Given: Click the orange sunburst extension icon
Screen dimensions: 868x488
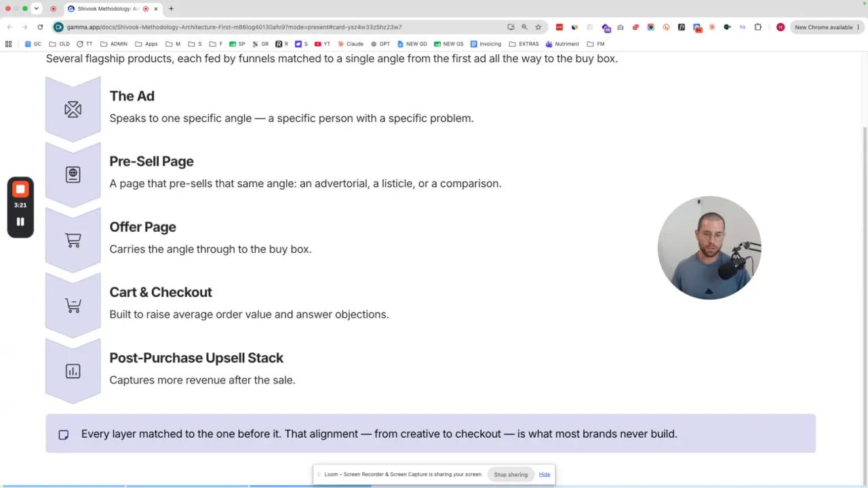Looking at the screenshot, I should point(712,27).
